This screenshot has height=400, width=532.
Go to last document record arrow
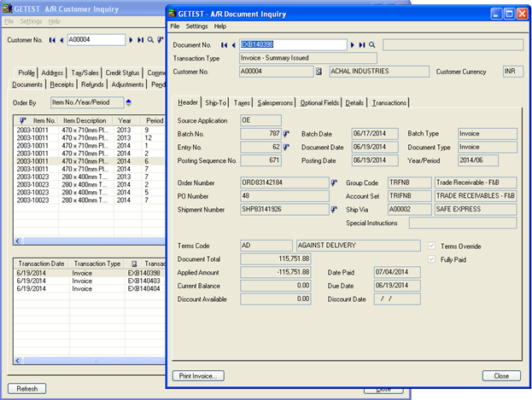pyautogui.click(x=362, y=44)
